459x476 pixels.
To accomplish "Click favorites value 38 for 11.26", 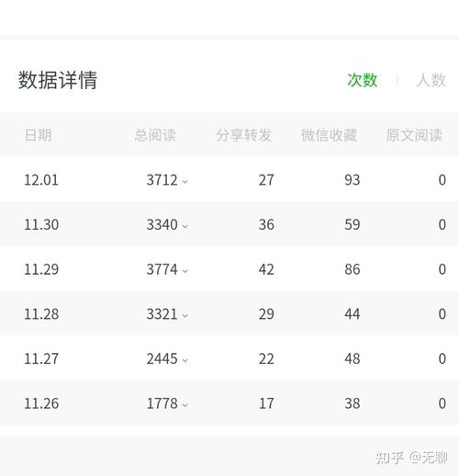I will pyautogui.click(x=353, y=403).
